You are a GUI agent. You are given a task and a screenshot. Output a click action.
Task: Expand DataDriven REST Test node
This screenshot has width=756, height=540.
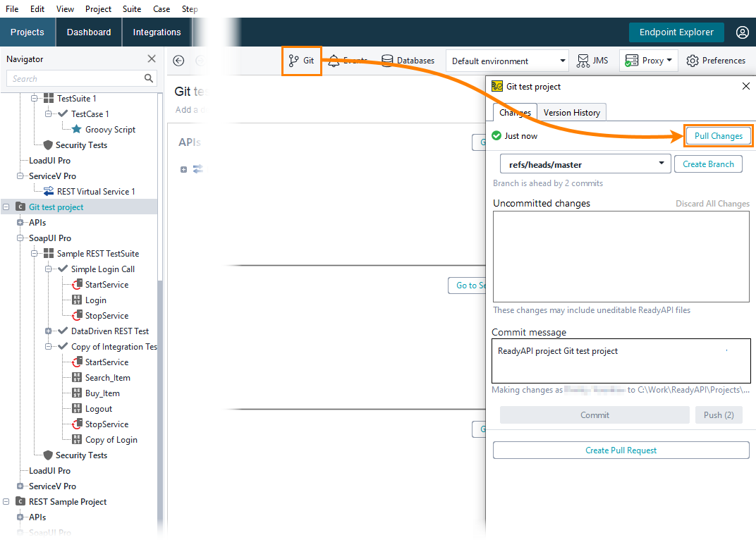tap(48, 331)
